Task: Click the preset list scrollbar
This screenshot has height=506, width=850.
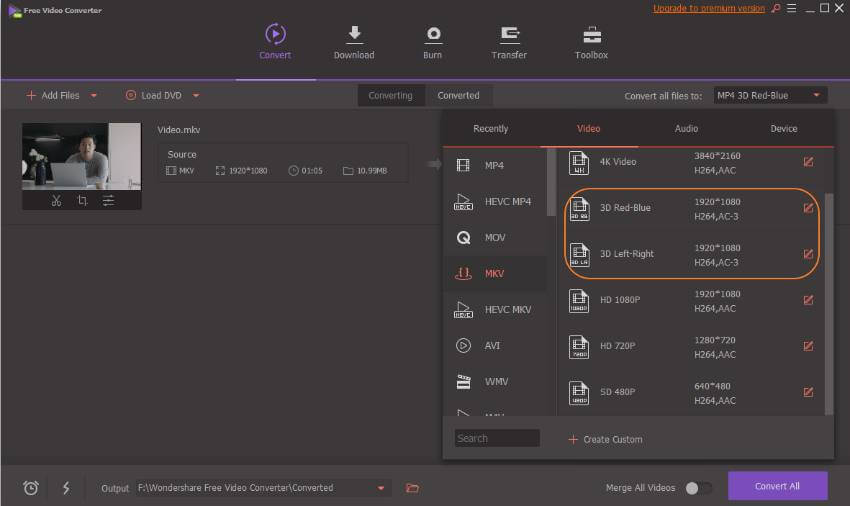Action: [829, 304]
